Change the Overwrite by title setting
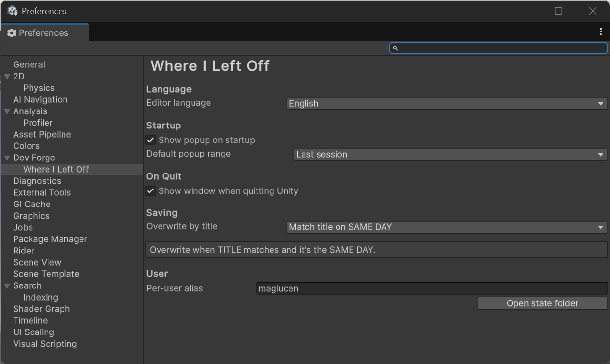The height and width of the screenshot is (364, 610). tap(446, 227)
